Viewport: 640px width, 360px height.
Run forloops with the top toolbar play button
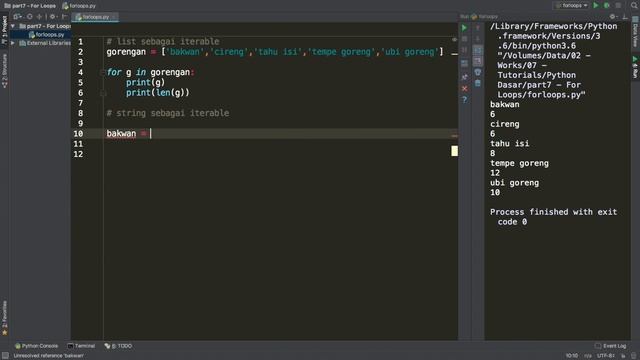point(596,6)
